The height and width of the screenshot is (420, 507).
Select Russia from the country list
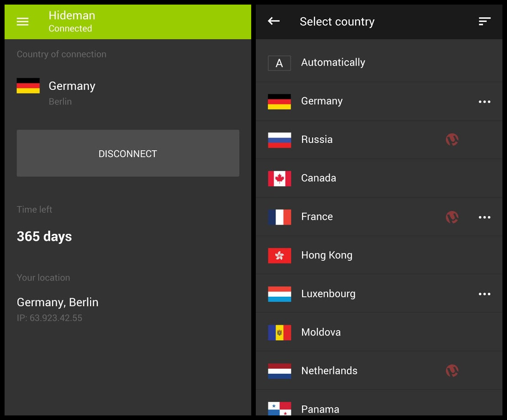point(379,140)
